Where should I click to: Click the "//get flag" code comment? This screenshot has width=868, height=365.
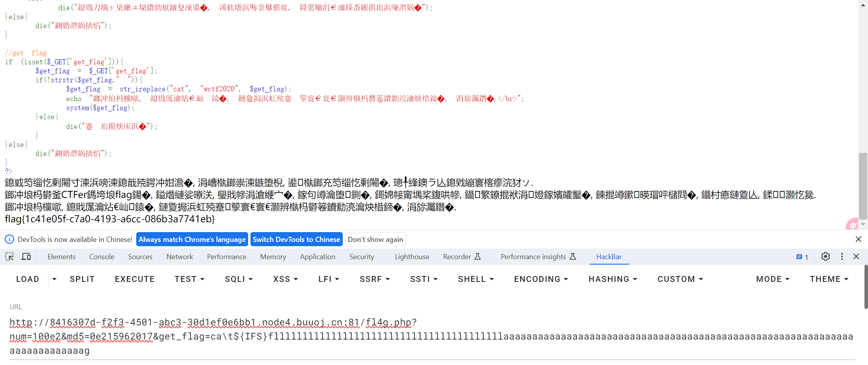(26, 53)
